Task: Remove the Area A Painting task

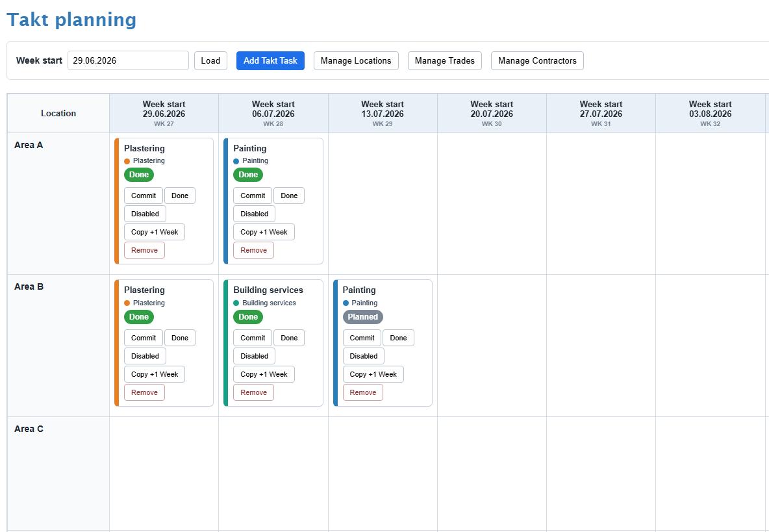Action: click(x=253, y=250)
